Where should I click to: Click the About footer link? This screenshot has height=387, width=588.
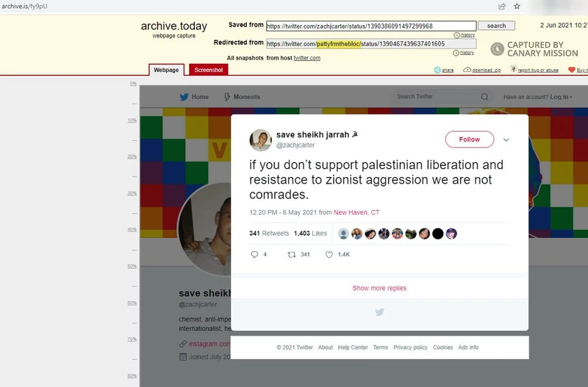(x=325, y=347)
